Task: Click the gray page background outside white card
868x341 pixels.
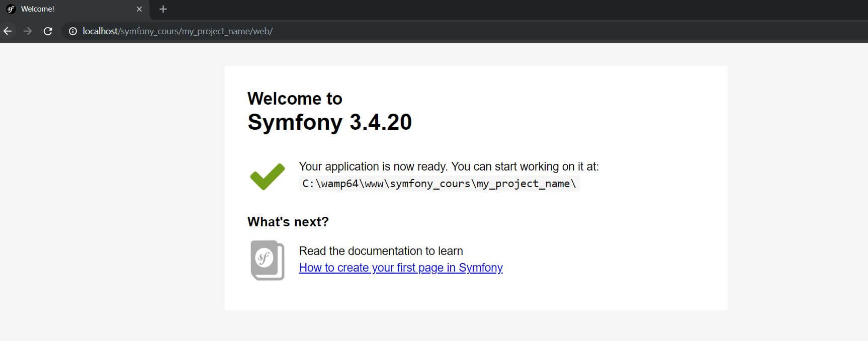Action: pos(112,191)
